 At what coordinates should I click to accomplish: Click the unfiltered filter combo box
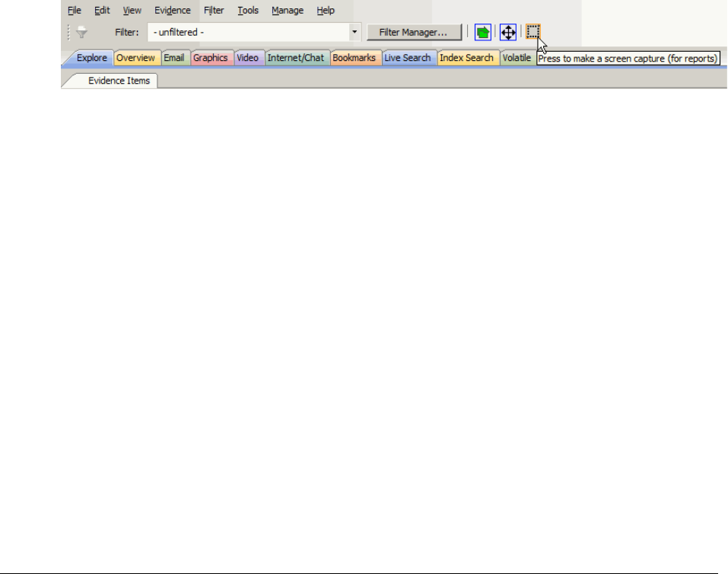pos(254,32)
